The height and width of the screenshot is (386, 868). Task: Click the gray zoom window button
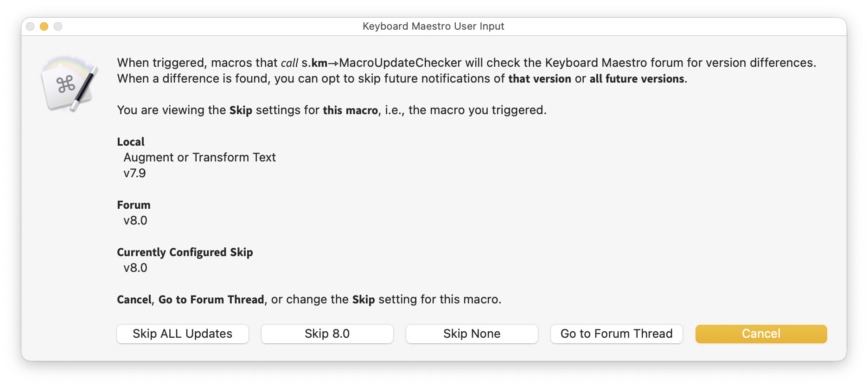click(58, 26)
